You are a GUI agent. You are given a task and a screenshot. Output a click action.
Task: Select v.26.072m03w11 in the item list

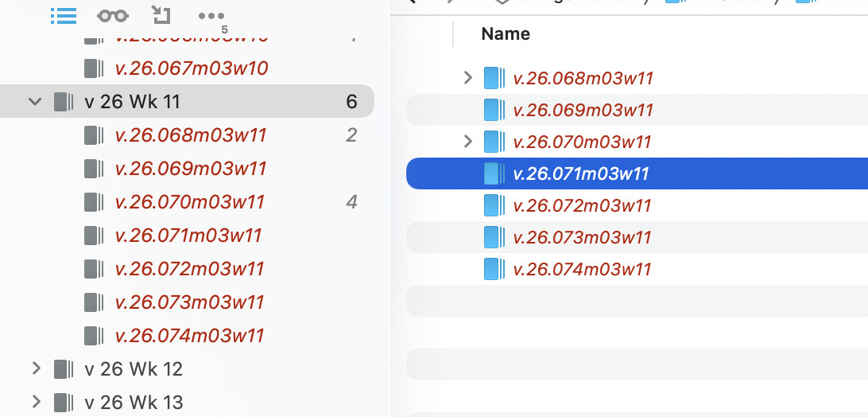pyautogui.click(x=583, y=205)
